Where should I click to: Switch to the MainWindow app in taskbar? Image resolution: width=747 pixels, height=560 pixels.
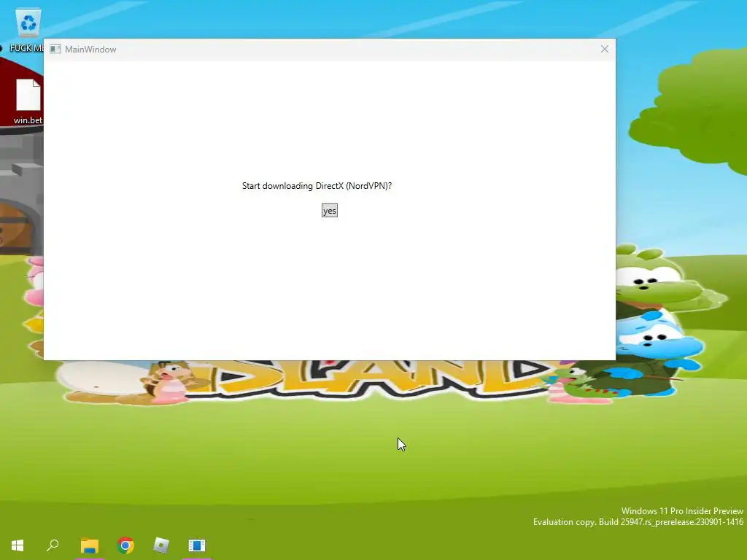click(x=196, y=545)
